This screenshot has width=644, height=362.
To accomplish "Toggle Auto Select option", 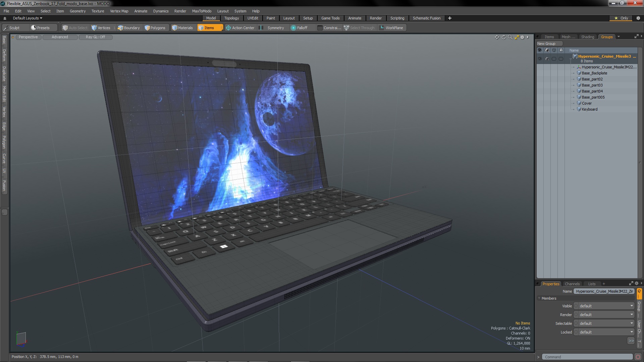I will (75, 28).
